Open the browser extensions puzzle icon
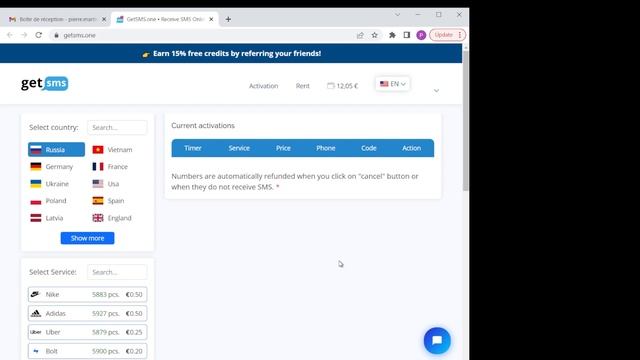The image size is (640, 360). [392, 35]
